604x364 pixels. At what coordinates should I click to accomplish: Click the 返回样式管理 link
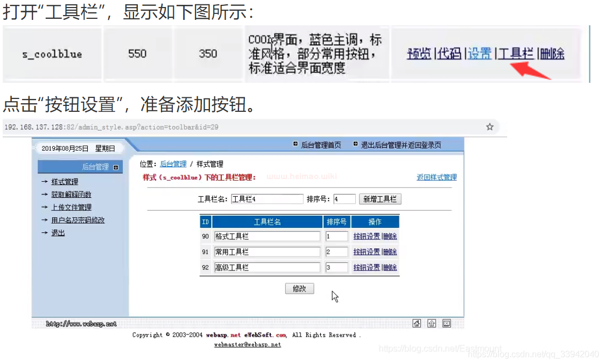tap(436, 177)
